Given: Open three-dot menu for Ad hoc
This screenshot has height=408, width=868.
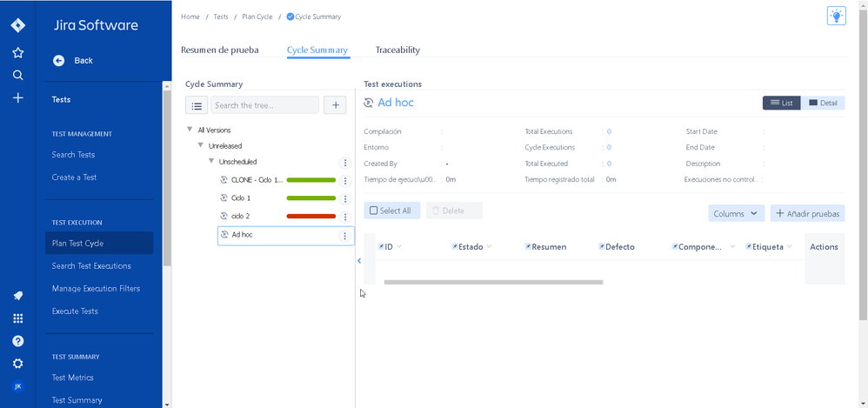Looking at the screenshot, I should click(x=345, y=237).
